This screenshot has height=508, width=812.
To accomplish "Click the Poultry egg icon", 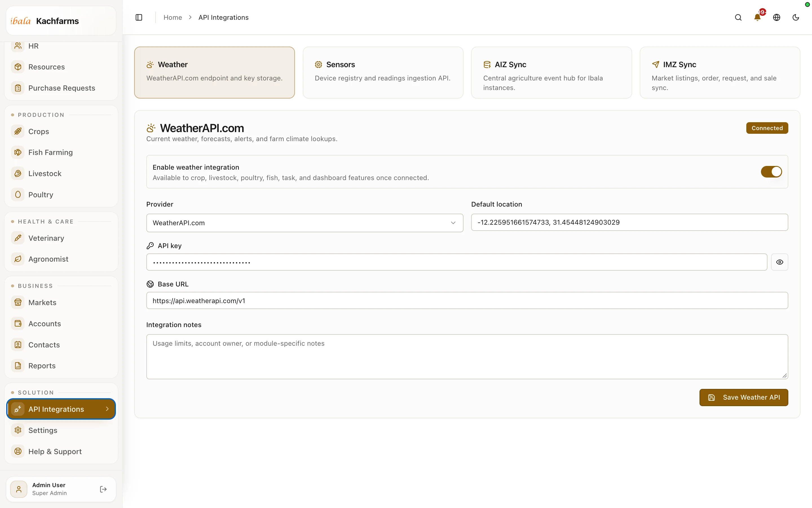I will (18, 194).
